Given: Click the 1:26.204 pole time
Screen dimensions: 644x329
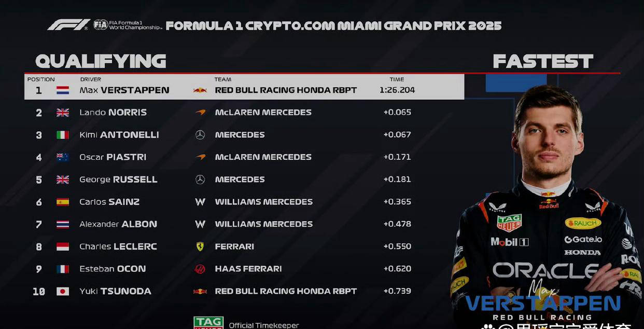Looking at the screenshot, I should pyautogui.click(x=397, y=90).
